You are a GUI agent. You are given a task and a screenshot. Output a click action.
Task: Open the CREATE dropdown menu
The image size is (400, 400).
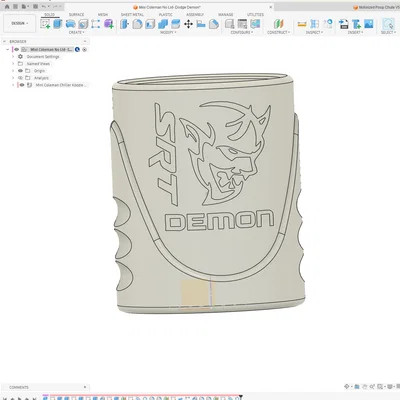coord(77,32)
